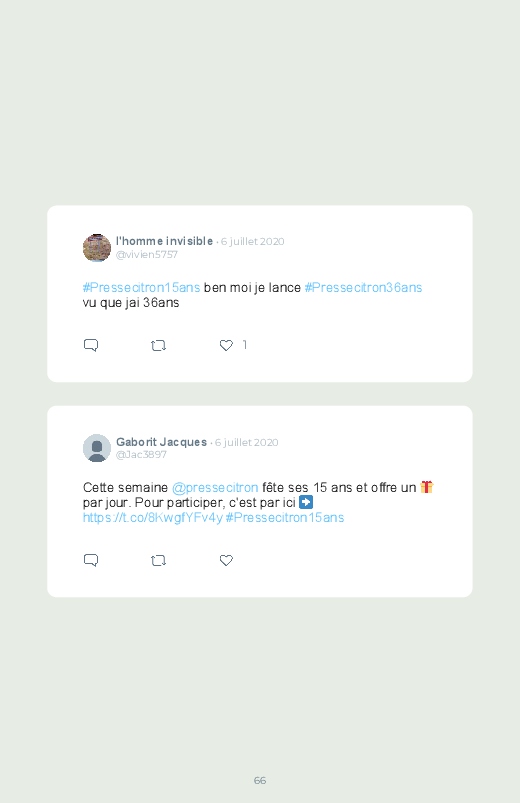Viewport: 520px width, 803px height.
Task: Retweet the Gaborit Jacques tweet
Action: pyautogui.click(x=158, y=561)
